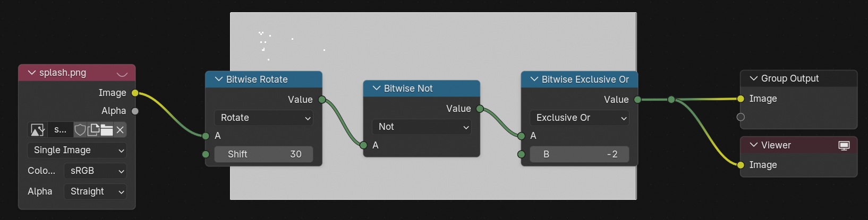Unlink the image with the X icon
This screenshot has height=220, width=868.
point(120,130)
